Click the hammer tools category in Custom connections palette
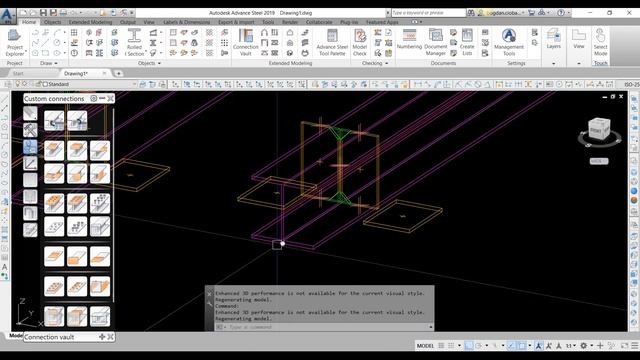 pos(30,130)
